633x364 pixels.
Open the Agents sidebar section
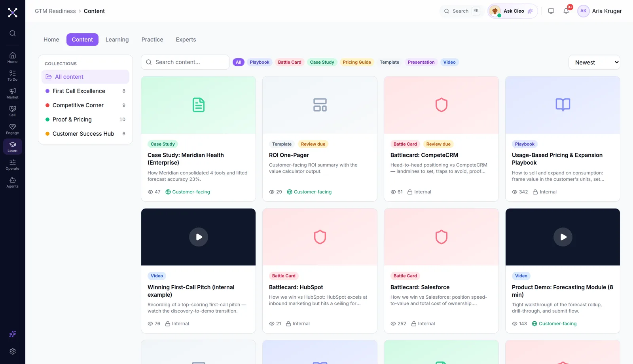(12, 182)
